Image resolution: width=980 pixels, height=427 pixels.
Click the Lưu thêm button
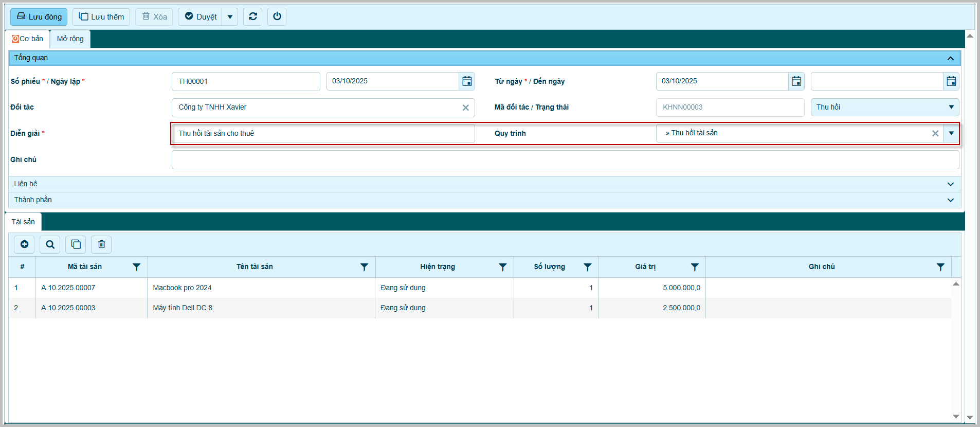coord(101,17)
